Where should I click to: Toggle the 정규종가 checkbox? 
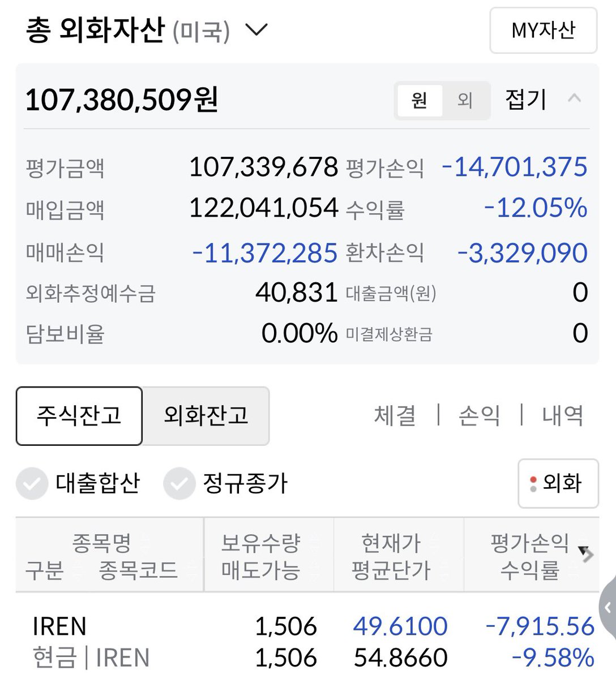click(x=179, y=484)
